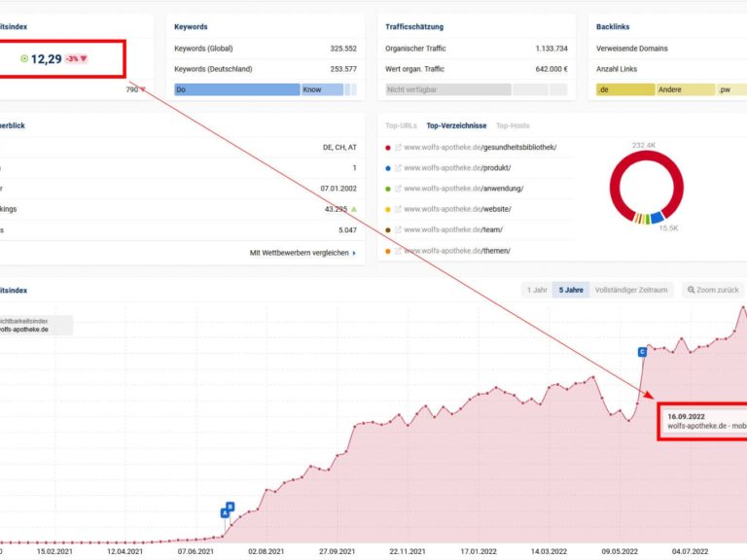Click external link icon beside /anwendung/
This screenshot has width=747, height=560.
(398, 189)
